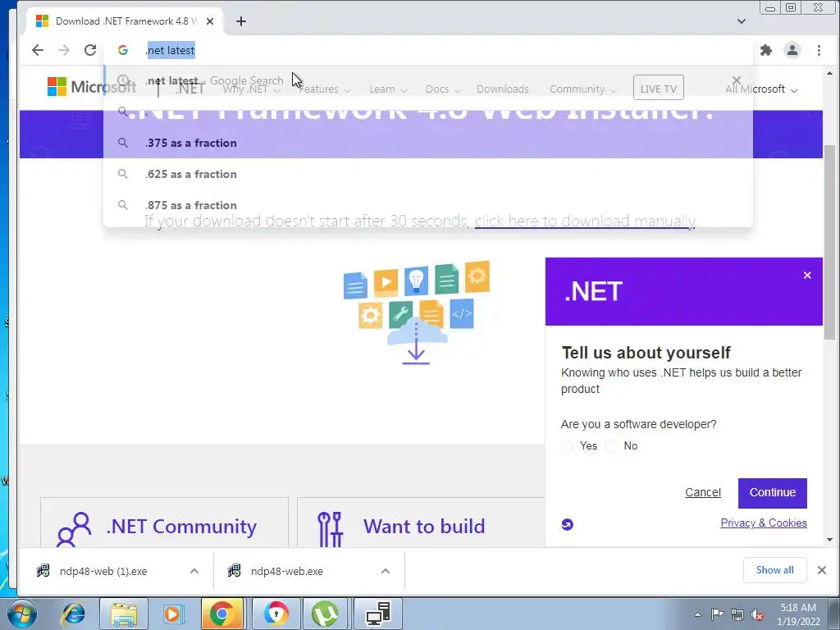The height and width of the screenshot is (630, 840).
Task: Switch to Google Chrome in the taskbar
Action: 221,614
